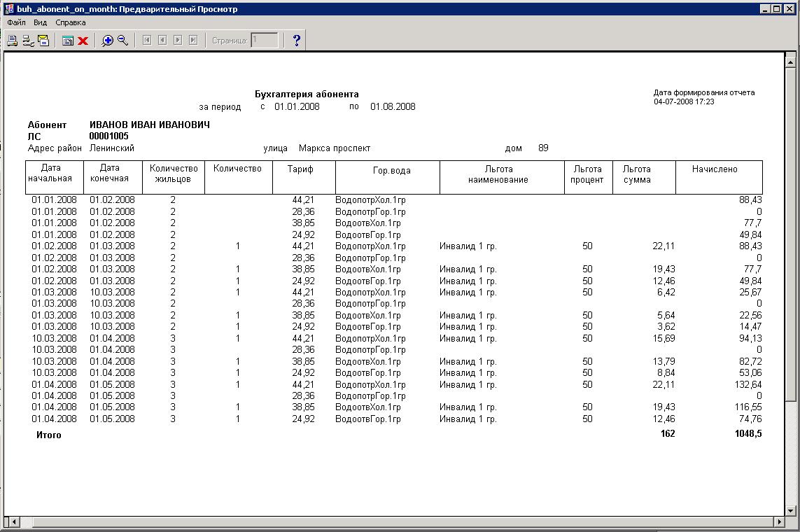The image size is (800, 532).
Task: Open the Вид menu
Action: [40, 22]
